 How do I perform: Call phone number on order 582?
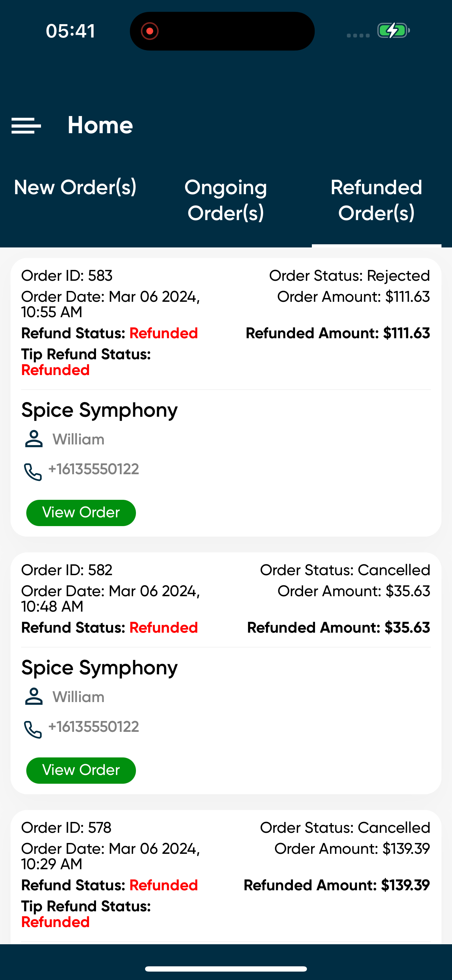click(x=94, y=727)
